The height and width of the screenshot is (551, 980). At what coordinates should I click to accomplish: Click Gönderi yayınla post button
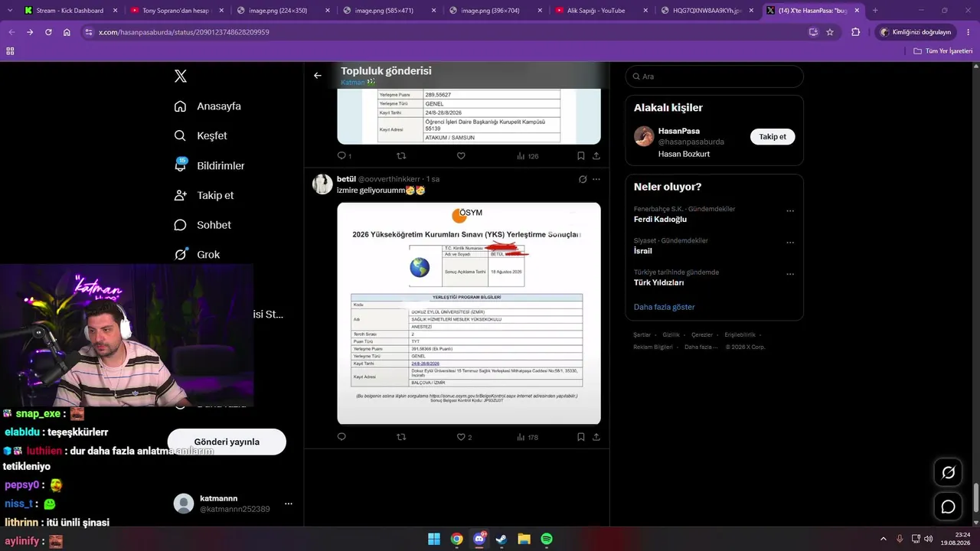[x=227, y=442]
